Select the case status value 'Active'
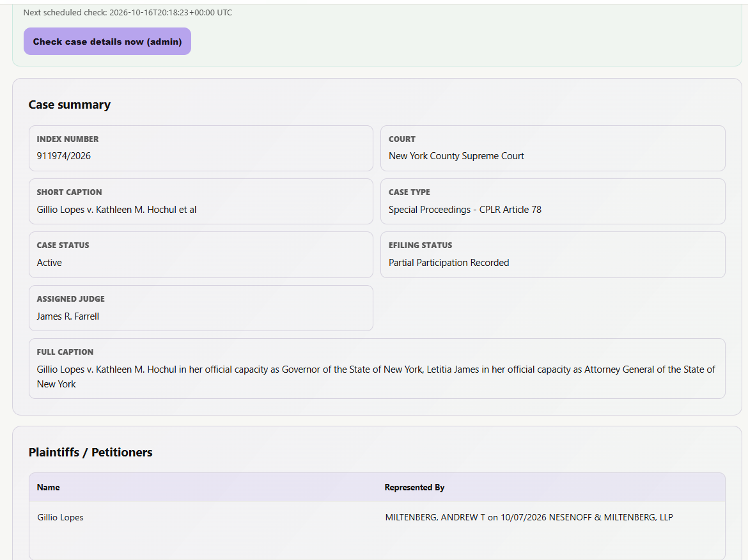The image size is (748, 560). [x=49, y=262]
